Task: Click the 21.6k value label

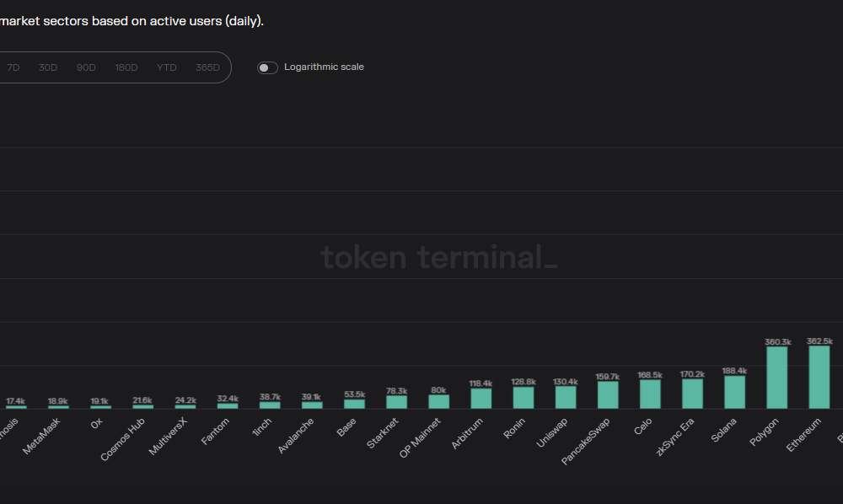Action: (142, 399)
